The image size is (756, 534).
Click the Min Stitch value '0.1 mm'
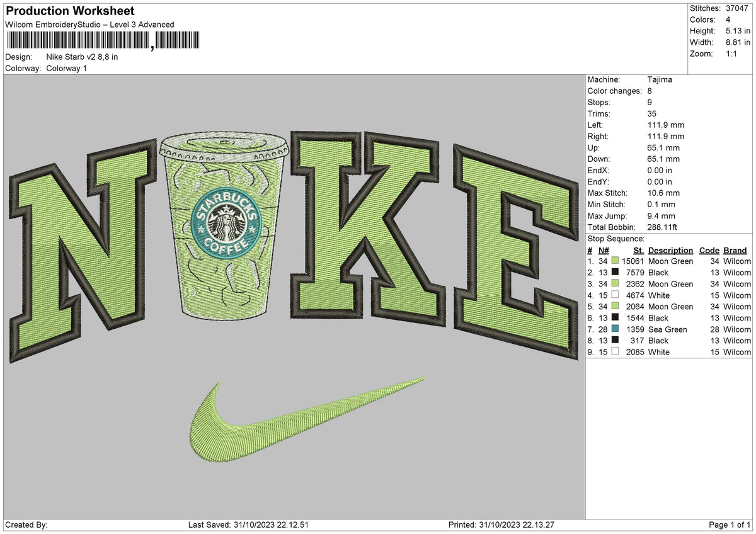[x=661, y=204]
